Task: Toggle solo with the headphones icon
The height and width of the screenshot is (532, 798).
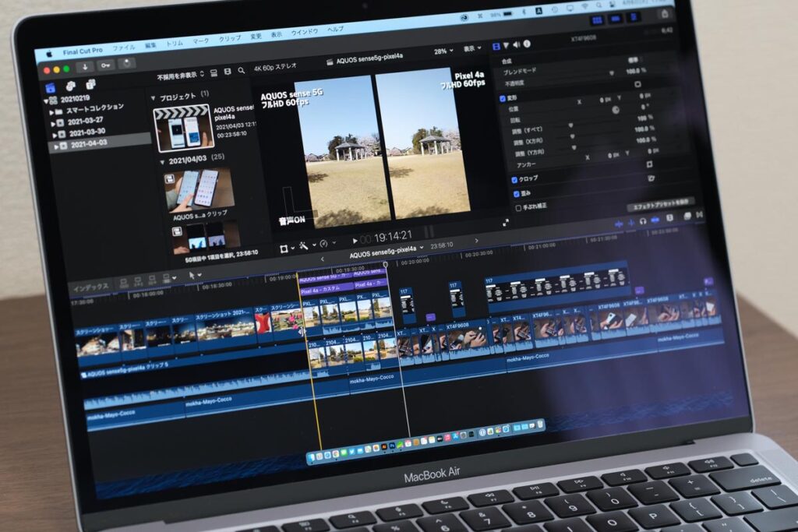Action: pos(643,221)
